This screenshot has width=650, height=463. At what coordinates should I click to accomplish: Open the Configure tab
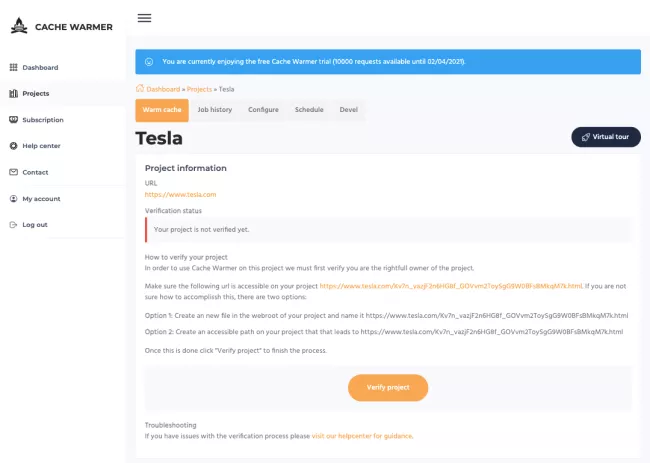tap(263, 109)
